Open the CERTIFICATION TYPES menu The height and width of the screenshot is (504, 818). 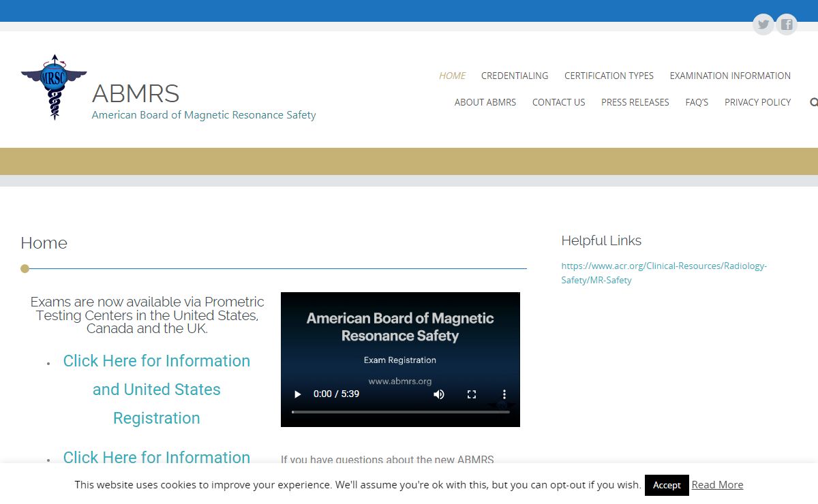(x=609, y=76)
